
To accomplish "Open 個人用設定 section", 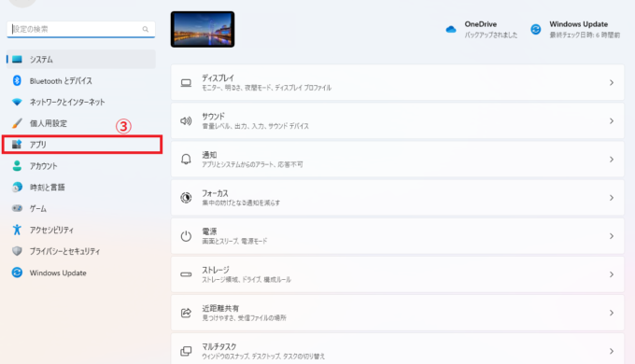I will click(81, 123).
